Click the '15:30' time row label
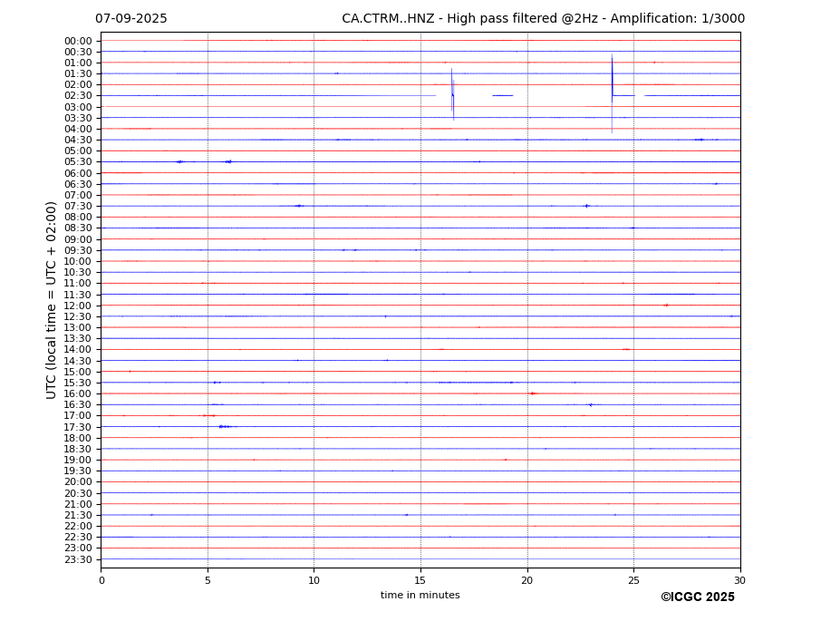The width and height of the screenshot is (840, 631). 78,383
